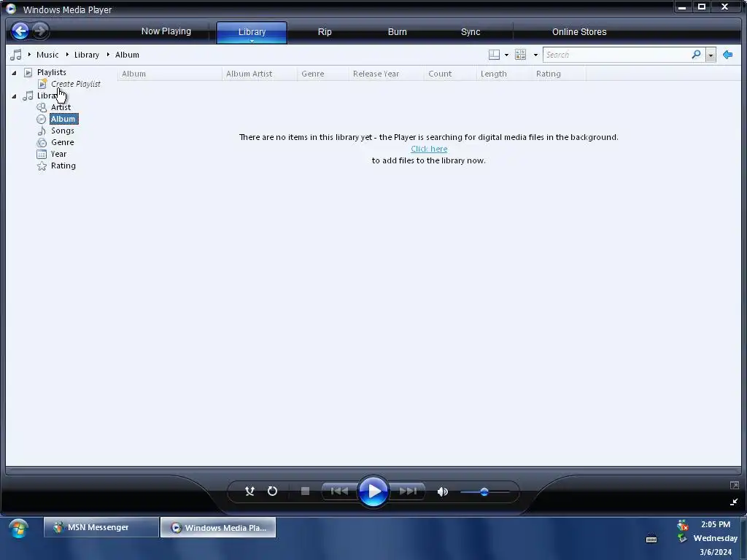Skip to the next track
The height and width of the screenshot is (560, 747).
408,491
